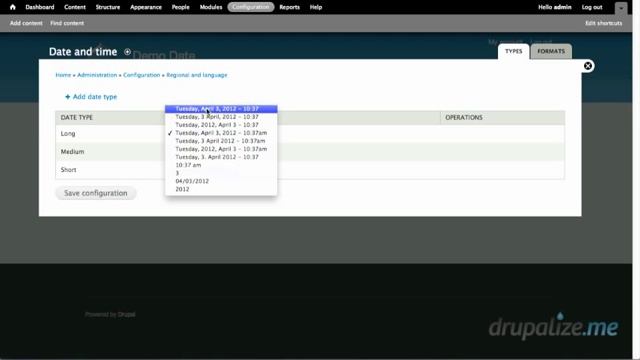Click the Configuration breadcrumb link
This screenshot has width=640, height=360.
[x=142, y=75]
